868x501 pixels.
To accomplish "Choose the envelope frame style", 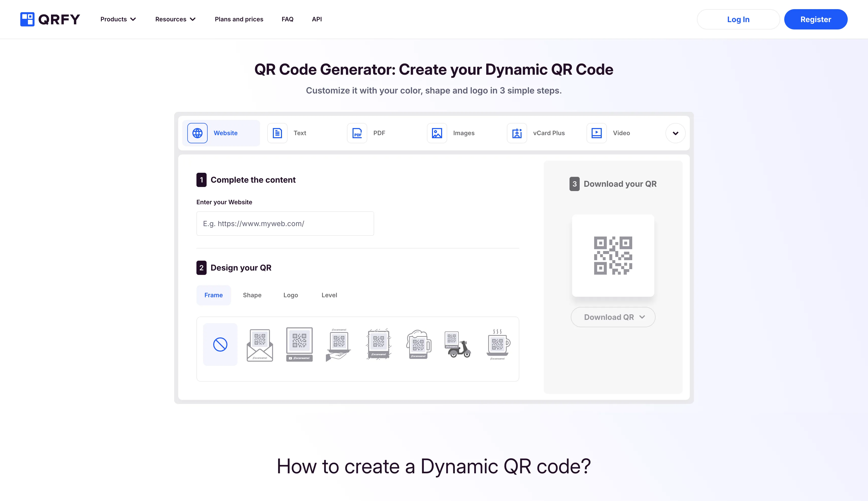I will pyautogui.click(x=260, y=345).
